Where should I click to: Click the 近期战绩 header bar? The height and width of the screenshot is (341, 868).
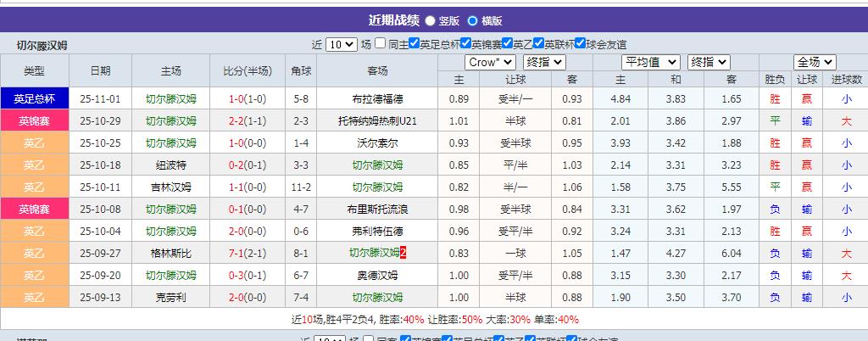(x=434, y=20)
